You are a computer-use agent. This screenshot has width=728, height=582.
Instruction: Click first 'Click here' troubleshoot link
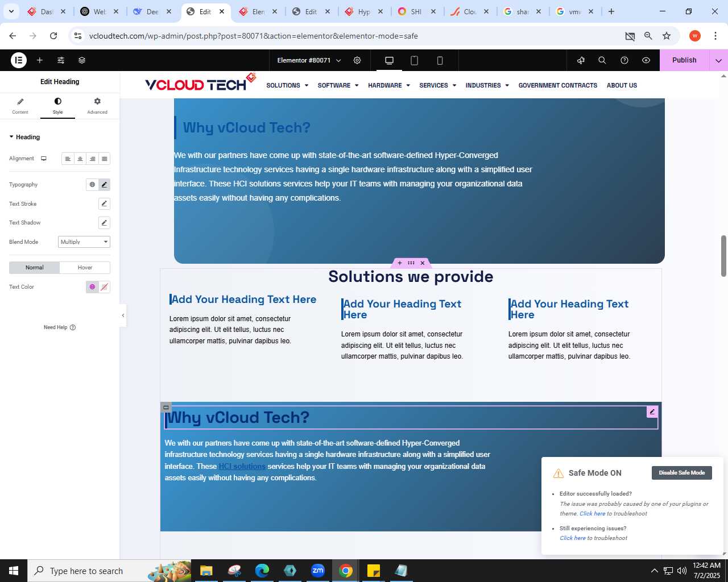(x=592, y=514)
